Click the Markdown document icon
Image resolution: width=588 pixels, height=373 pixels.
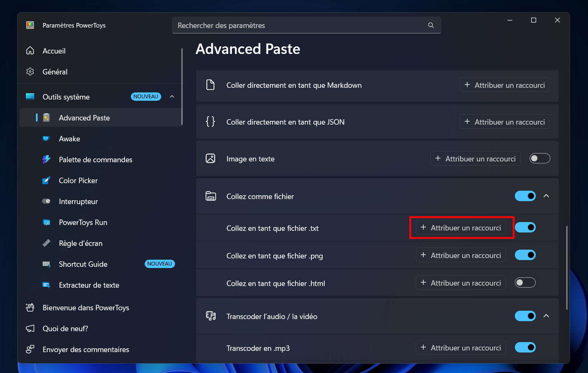211,85
